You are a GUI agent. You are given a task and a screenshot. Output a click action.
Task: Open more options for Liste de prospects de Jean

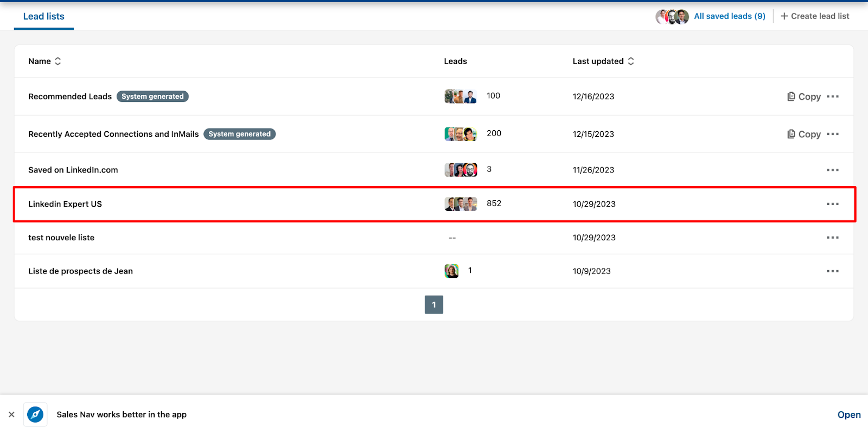click(x=833, y=271)
